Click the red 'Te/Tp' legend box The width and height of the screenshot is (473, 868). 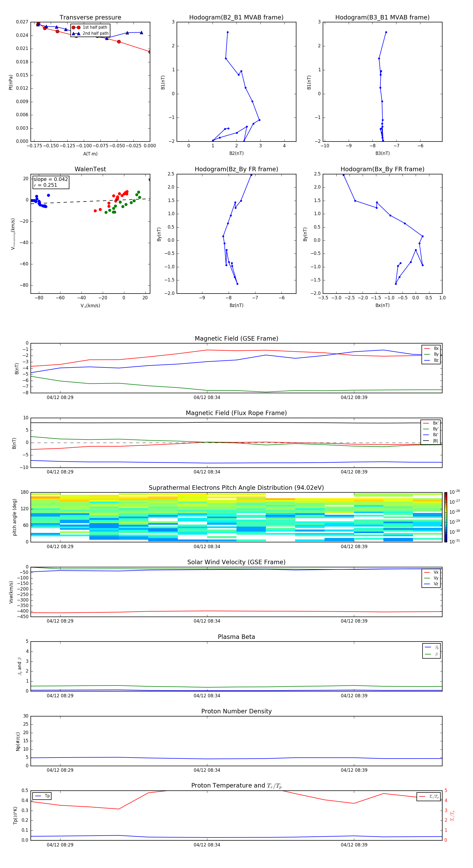click(x=429, y=796)
